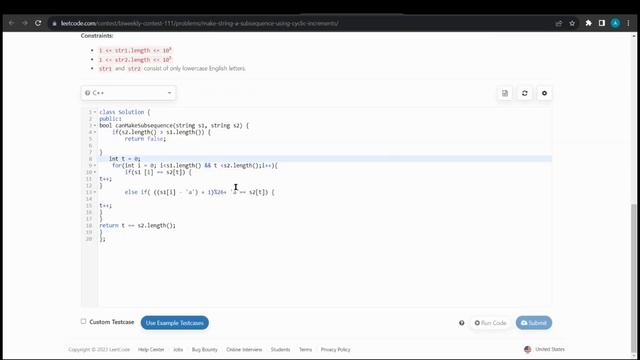The height and width of the screenshot is (360, 640).
Task: Click the leetcode.com address bar URL
Action: pos(200,23)
